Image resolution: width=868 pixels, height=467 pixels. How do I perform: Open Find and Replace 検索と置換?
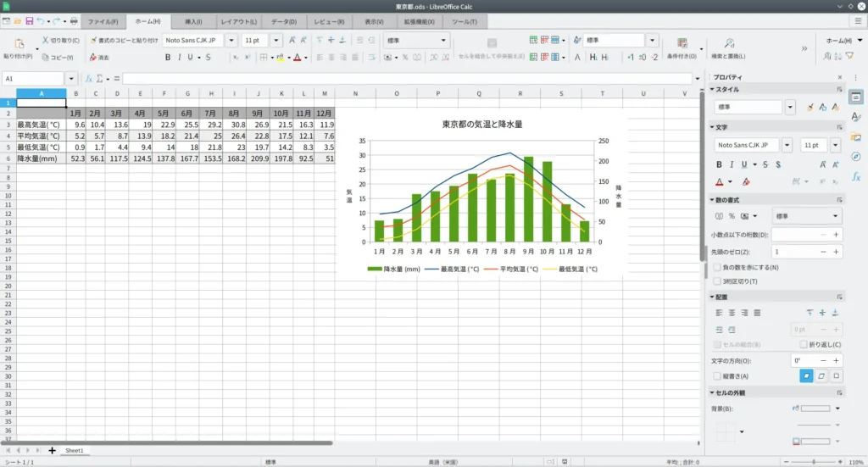(x=728, y=48)
